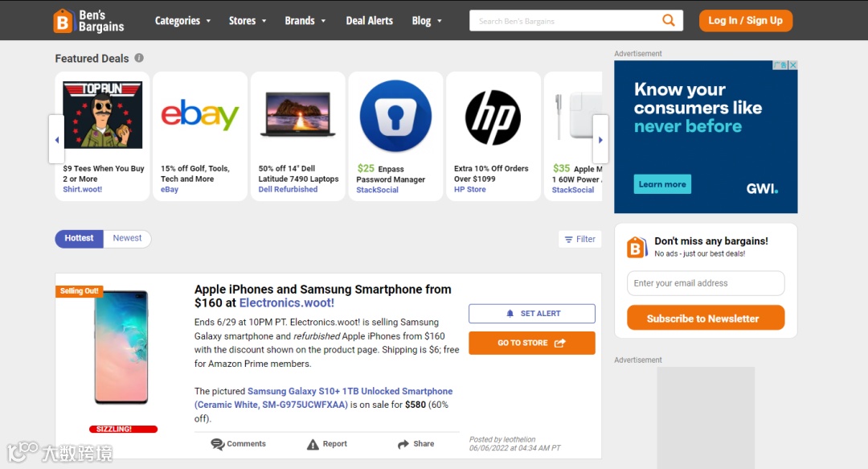Click the orange search magnifier icon

669,20
